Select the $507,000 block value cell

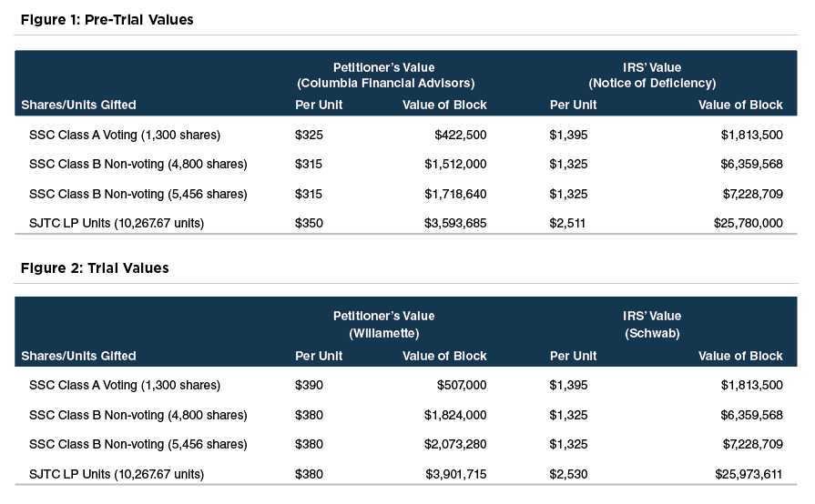point(461,386)
